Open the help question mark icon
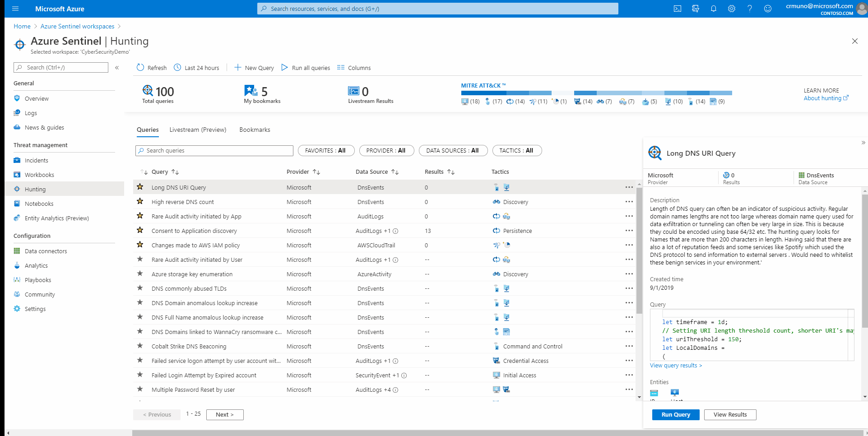 [x=749, y=9]
